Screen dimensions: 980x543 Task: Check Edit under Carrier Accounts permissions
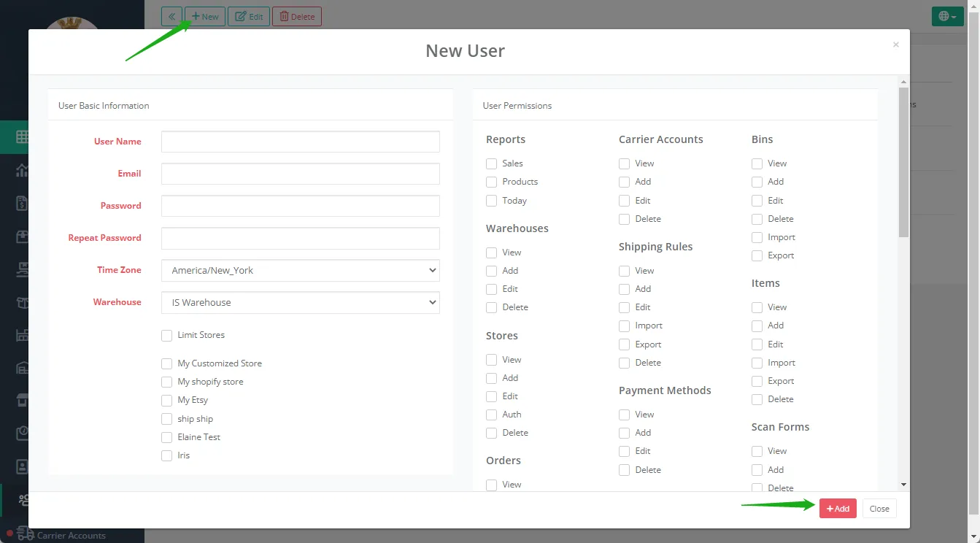click(x=625, y=201)
